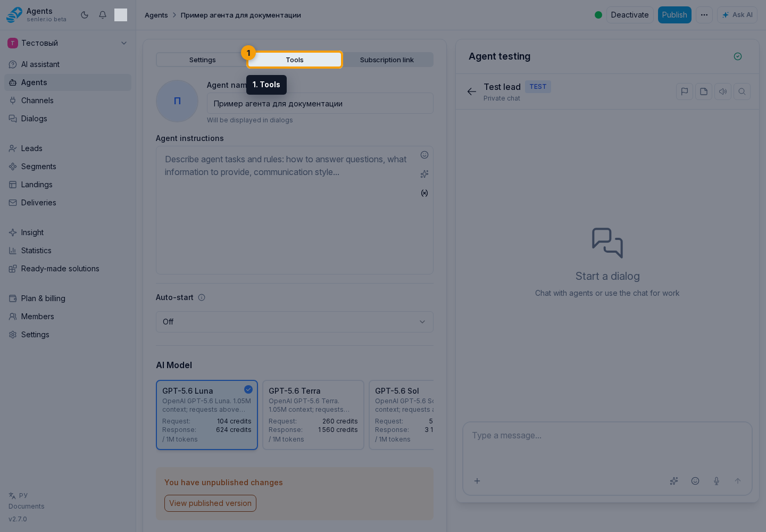Click the Deactivate button
Screen dimensions: 766x532
(x=630, y=15)
